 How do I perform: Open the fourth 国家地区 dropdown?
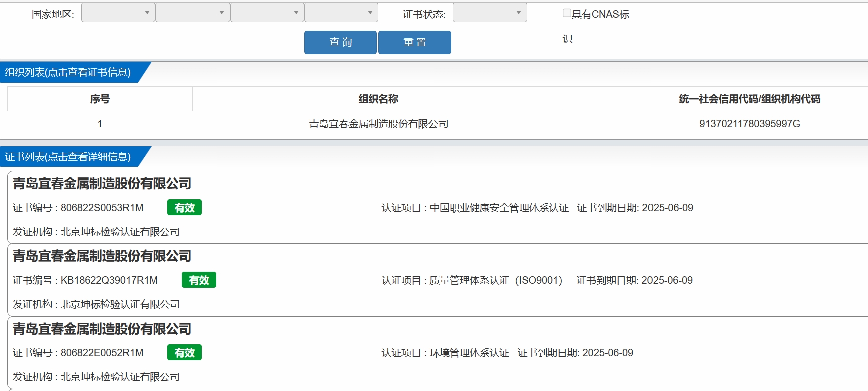pos(341,13)
